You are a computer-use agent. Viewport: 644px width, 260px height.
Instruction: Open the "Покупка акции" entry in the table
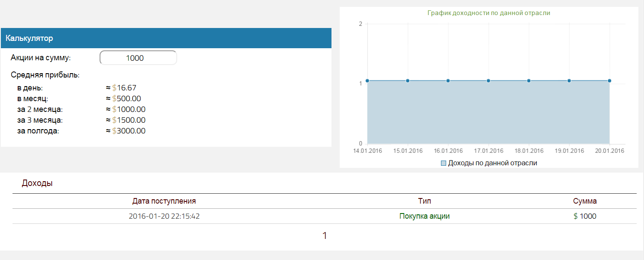(424, 216)
